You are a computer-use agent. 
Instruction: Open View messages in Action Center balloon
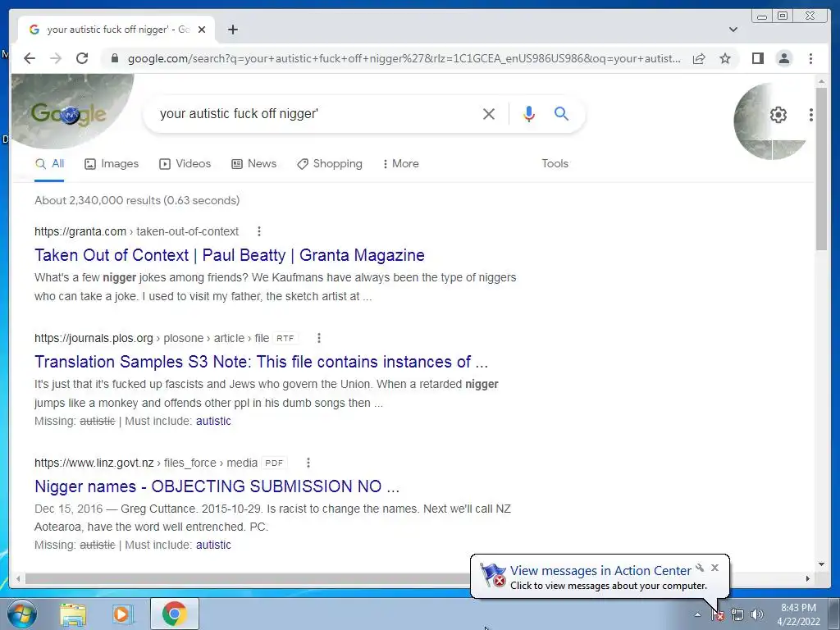coord(600,571)
